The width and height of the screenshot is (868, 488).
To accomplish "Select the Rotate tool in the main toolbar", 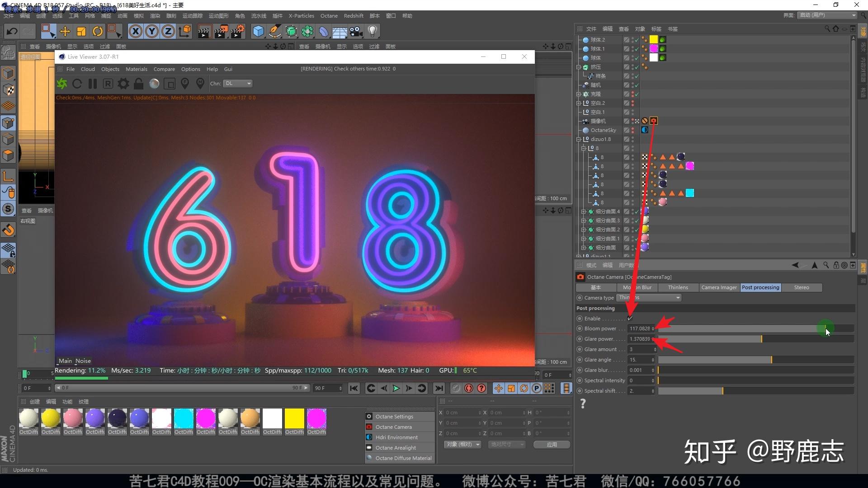I will (x=98, y=31).
